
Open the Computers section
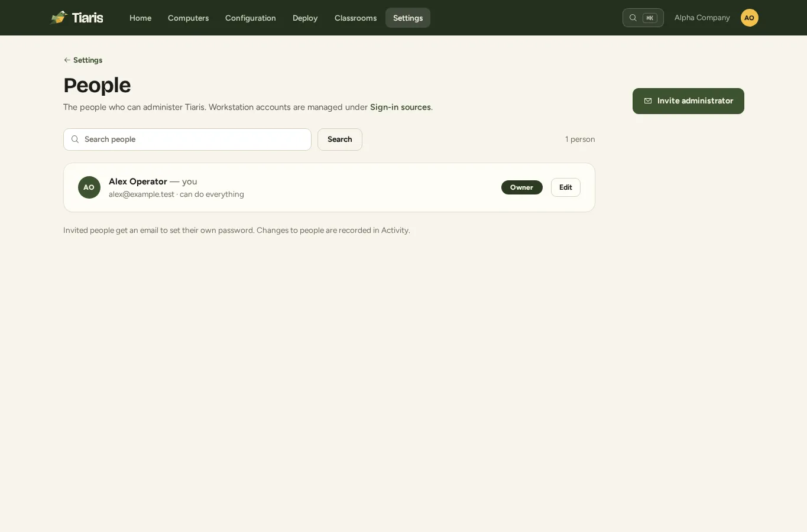click(x=188, y=18)
